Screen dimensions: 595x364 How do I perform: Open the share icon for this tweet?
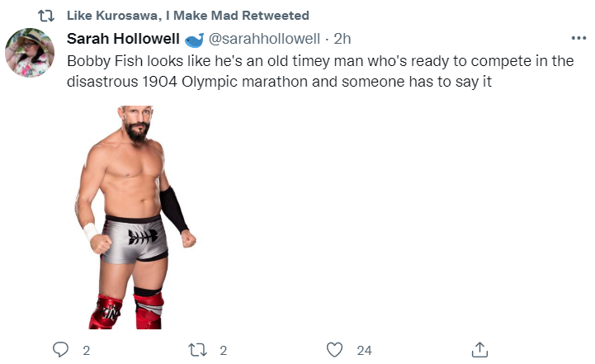(x=479, y=350)
